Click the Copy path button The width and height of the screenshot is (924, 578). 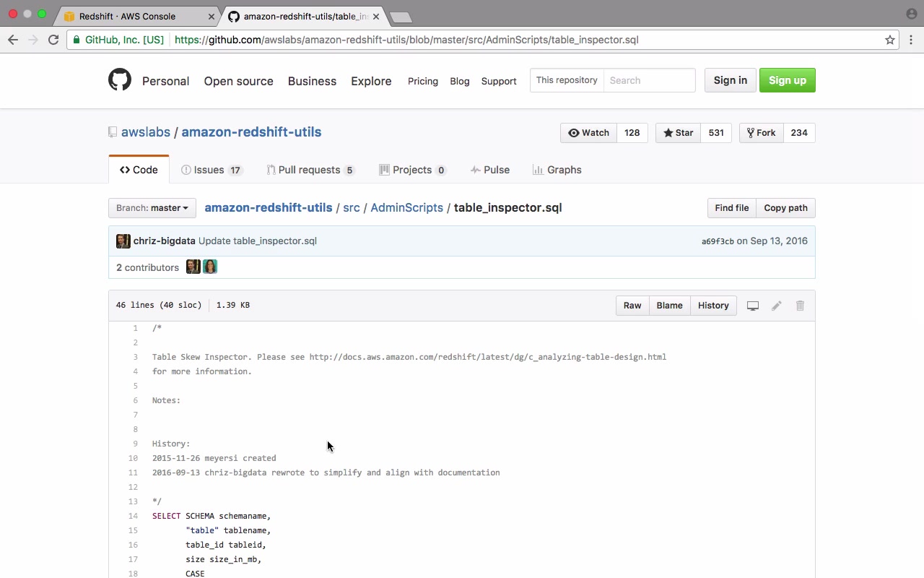click(786, 208)
